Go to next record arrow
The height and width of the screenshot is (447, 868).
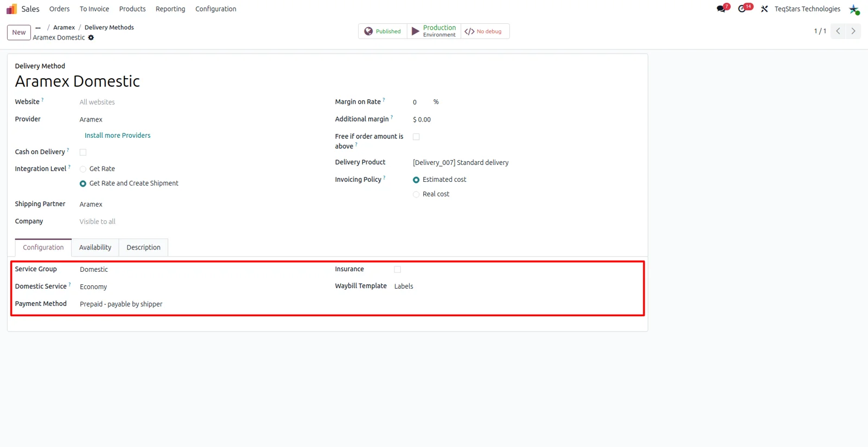click(x=853, y=31)
